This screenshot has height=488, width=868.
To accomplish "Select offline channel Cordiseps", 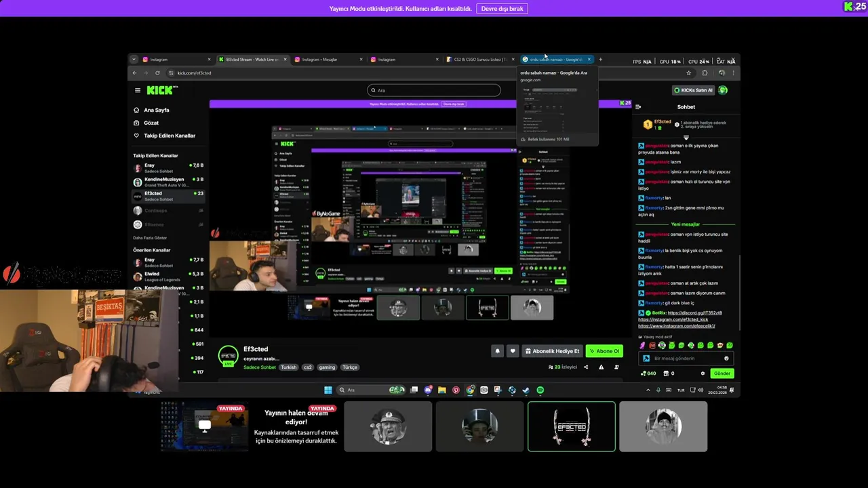I will coord(168,210).
